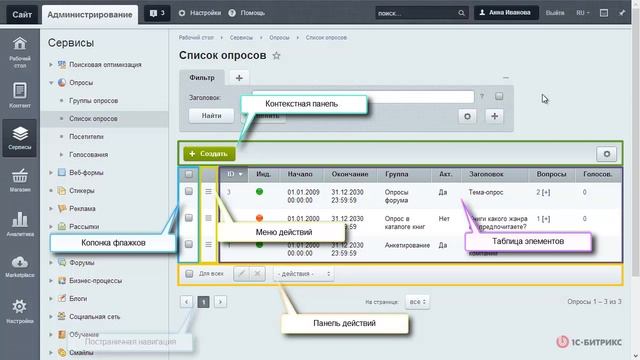Open Группы опросов in tree
The height and width of the screenshot is (360, 640).
pos(93,100)
